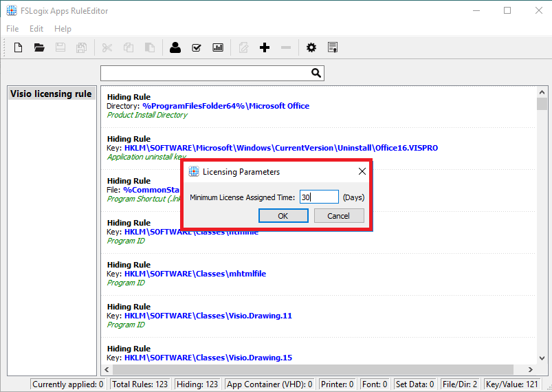552x392 pixels.
Task: Click Set Data: 0 in status bar
Action: pyautogui.click(x=415, y=384)
